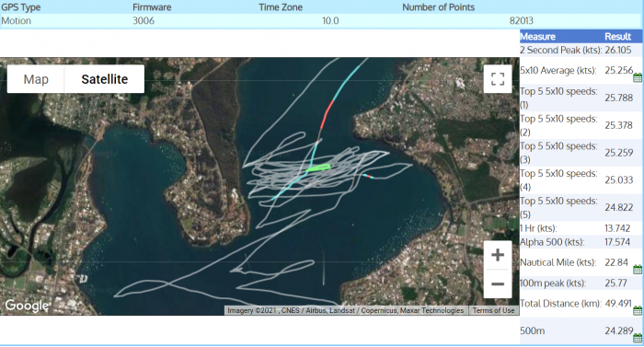The image size is (644, 347).
Task: Zoom out with the minus button
Action: (x=498, y=283)
